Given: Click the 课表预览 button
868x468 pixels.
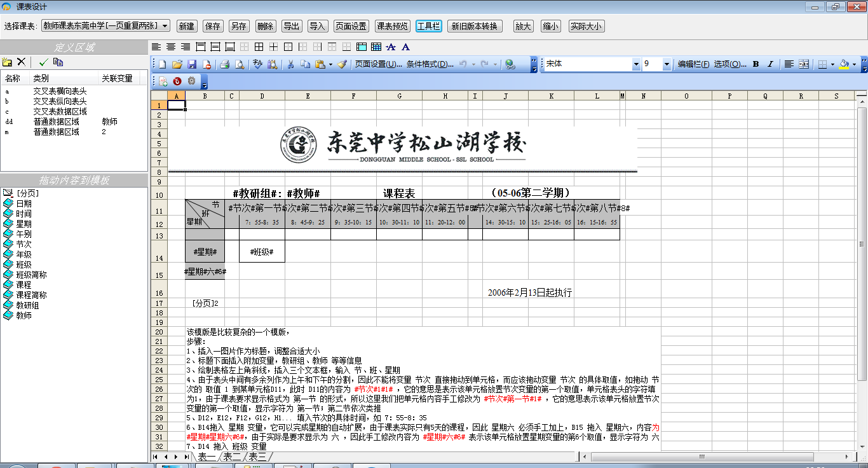Looking at the screenshot, I should [x=392, y=26].
